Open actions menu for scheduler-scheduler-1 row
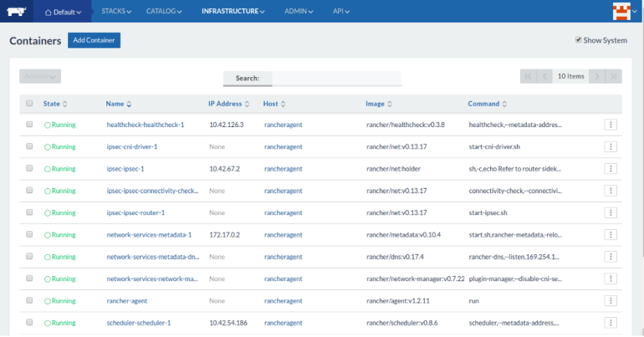 pyautogui.click(x=610, y=323)
